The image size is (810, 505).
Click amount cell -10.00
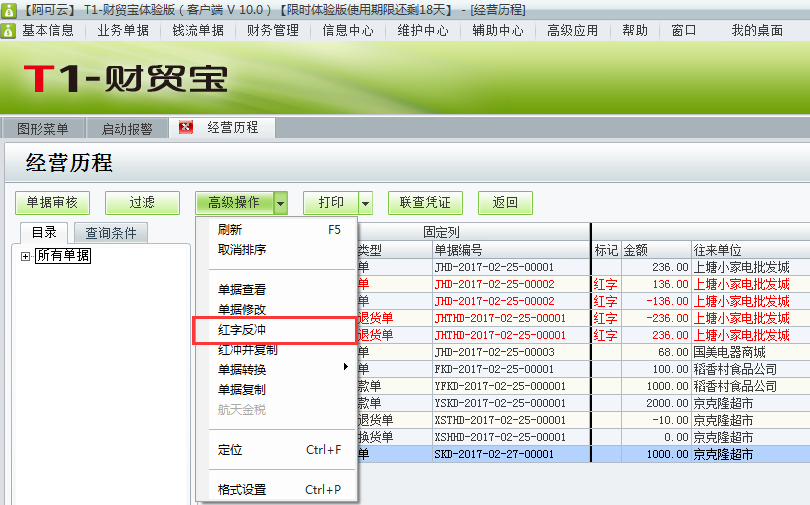[656, 420]
